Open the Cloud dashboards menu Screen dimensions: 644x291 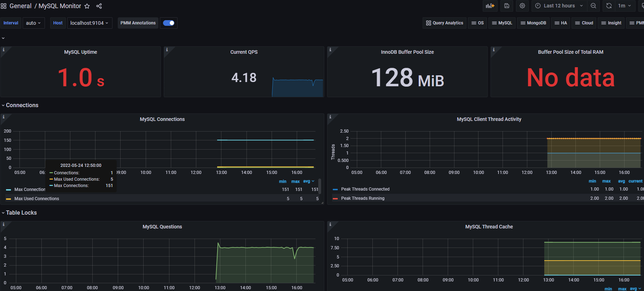tap(584, 23)
